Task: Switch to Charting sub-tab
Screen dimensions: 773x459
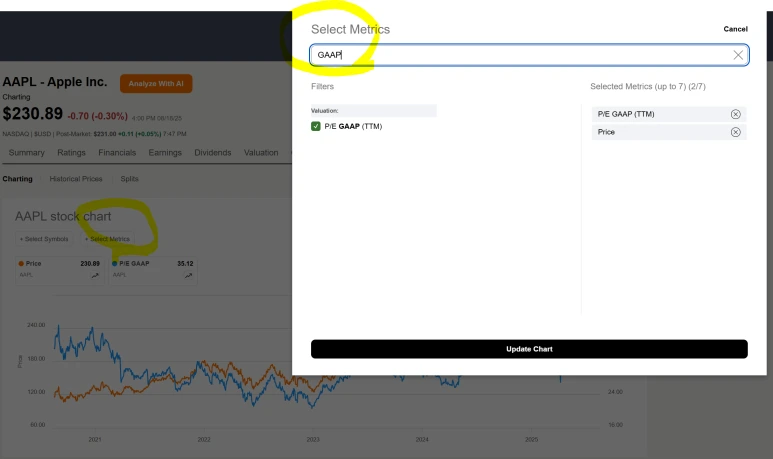Action: (17, 178)
